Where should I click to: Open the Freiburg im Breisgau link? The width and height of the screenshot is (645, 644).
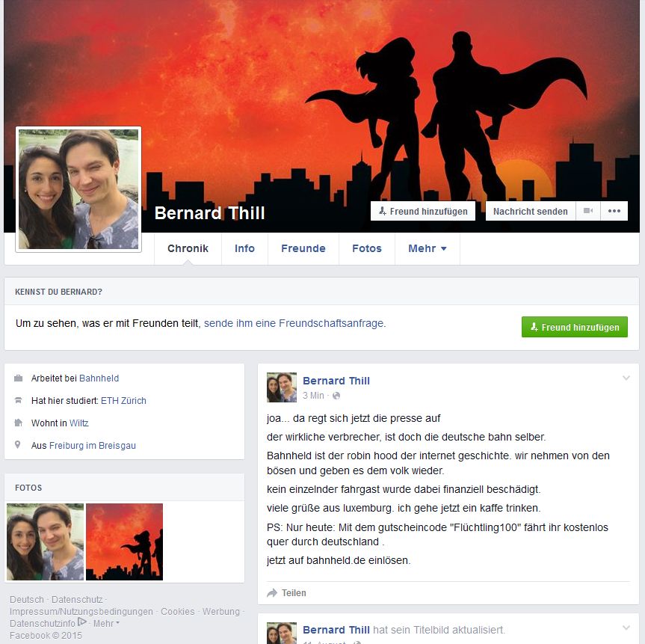pos(93,445)
